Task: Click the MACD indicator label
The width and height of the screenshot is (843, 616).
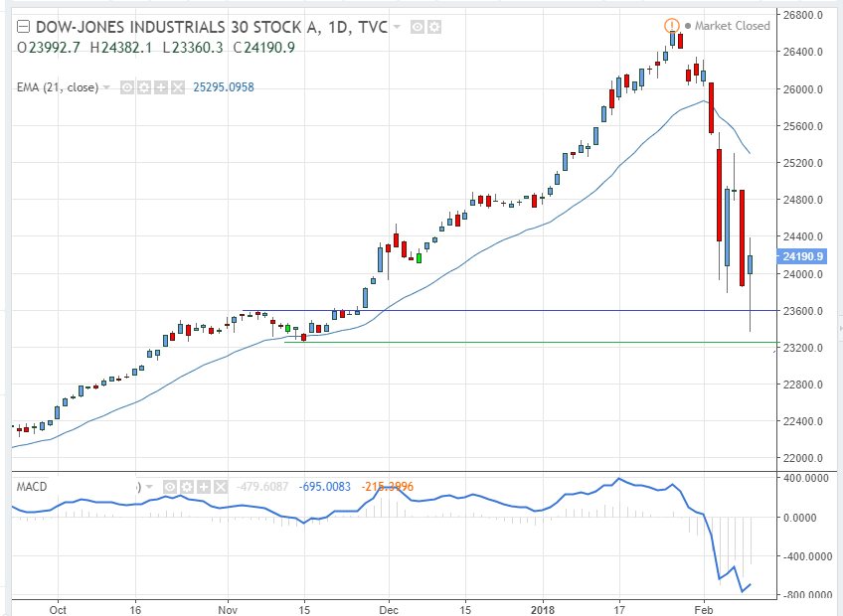Action: coord(32,487)
